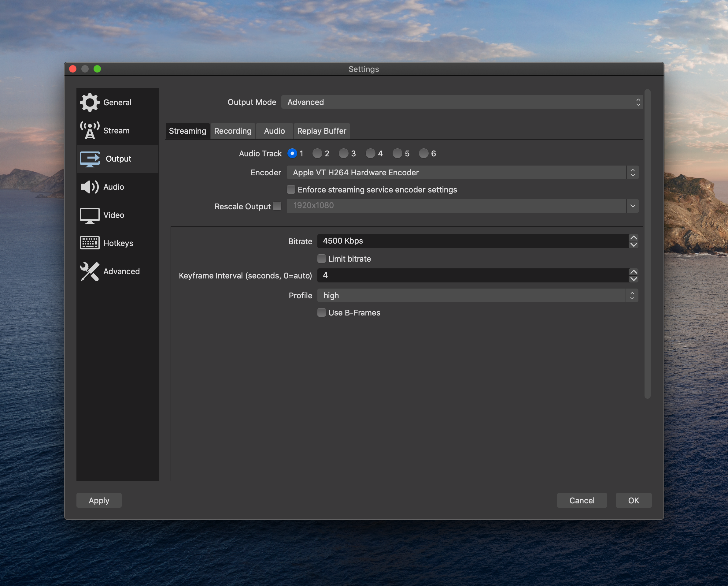Click the Video settings icon
Viewport: 728px width, 586px height.
coord(90,214)
